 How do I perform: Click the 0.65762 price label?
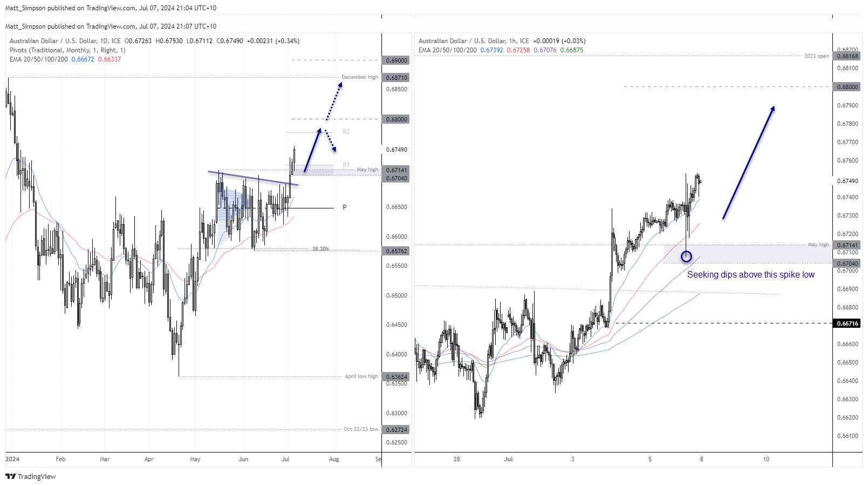(x=397, y=251)
